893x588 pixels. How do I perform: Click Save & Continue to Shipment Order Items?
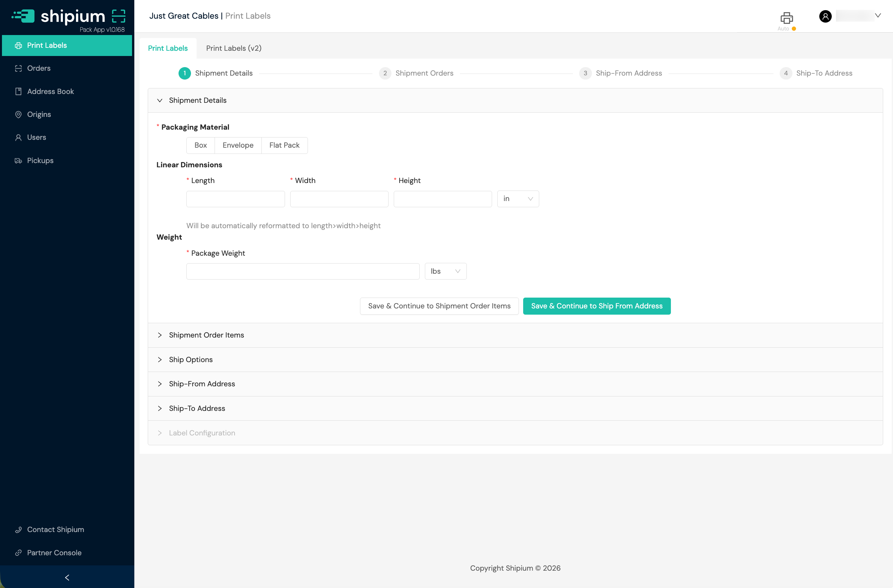(x=439, y=306)
